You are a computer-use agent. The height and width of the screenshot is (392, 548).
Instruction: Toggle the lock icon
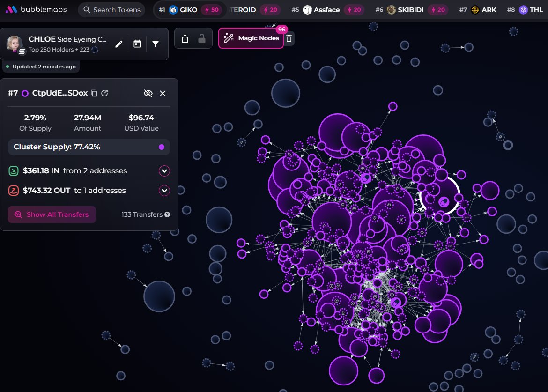pyautogui.click(x=202, y=38)
